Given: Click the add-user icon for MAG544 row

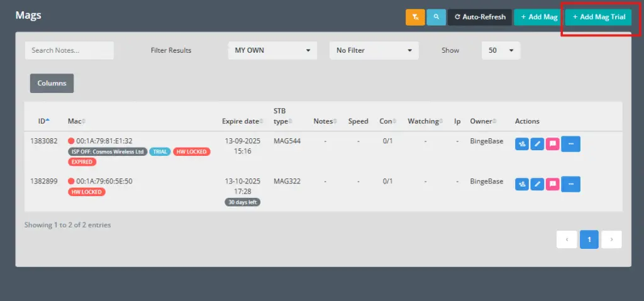Looking at the screenshot, I should (522, 144).
